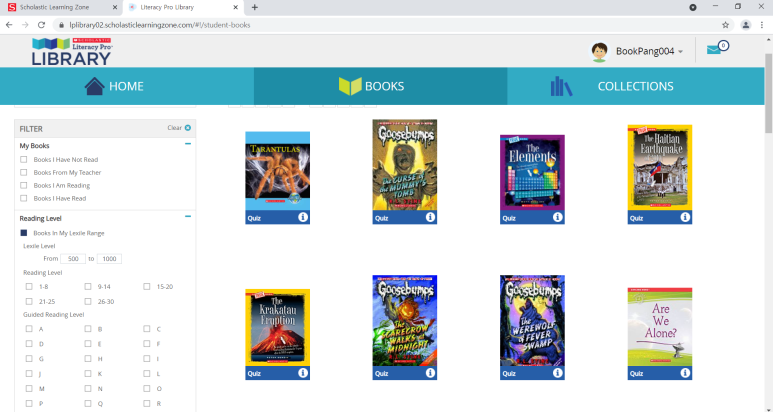Collapse the Reading Level filter section
The width and height of the screenshot is (773, 412).
tap(188, 216)
